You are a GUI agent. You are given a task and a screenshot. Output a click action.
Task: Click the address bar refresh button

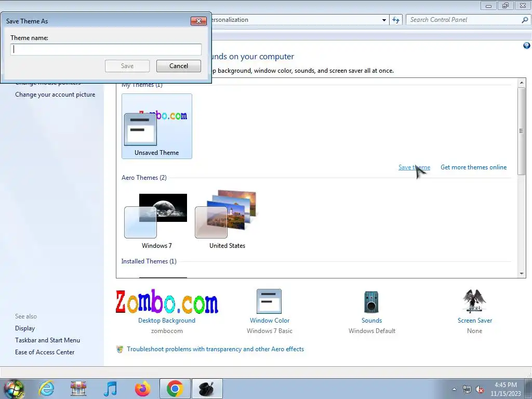[395, 20]
